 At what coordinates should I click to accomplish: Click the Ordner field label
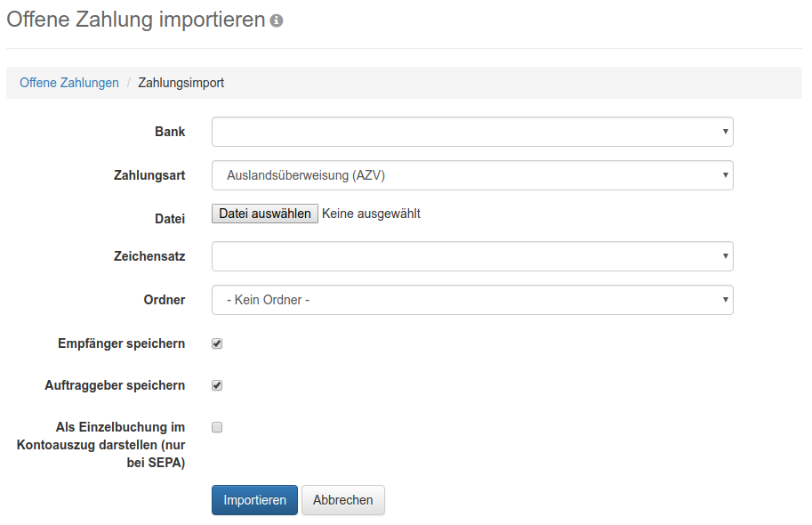(165, 300)
